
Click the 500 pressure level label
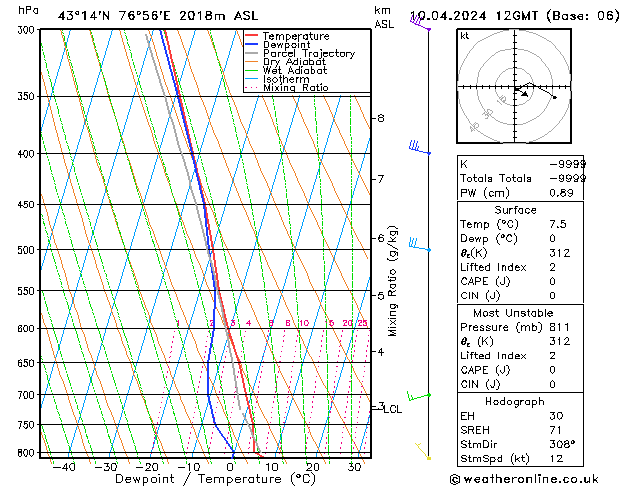coord(28,250)
